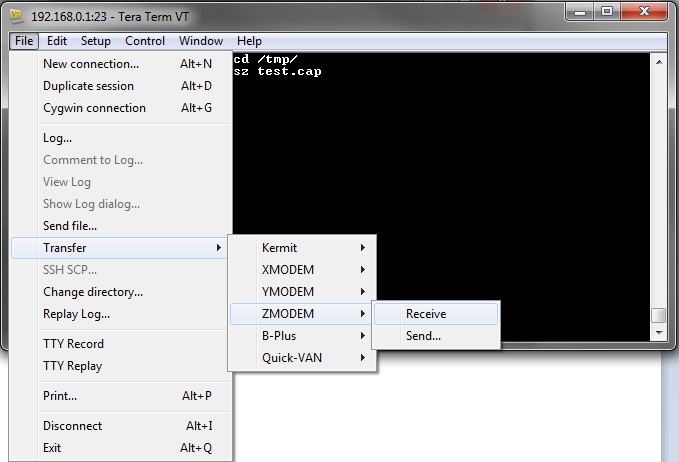Select ZMODEM Send... option

(x=436, y=336)
